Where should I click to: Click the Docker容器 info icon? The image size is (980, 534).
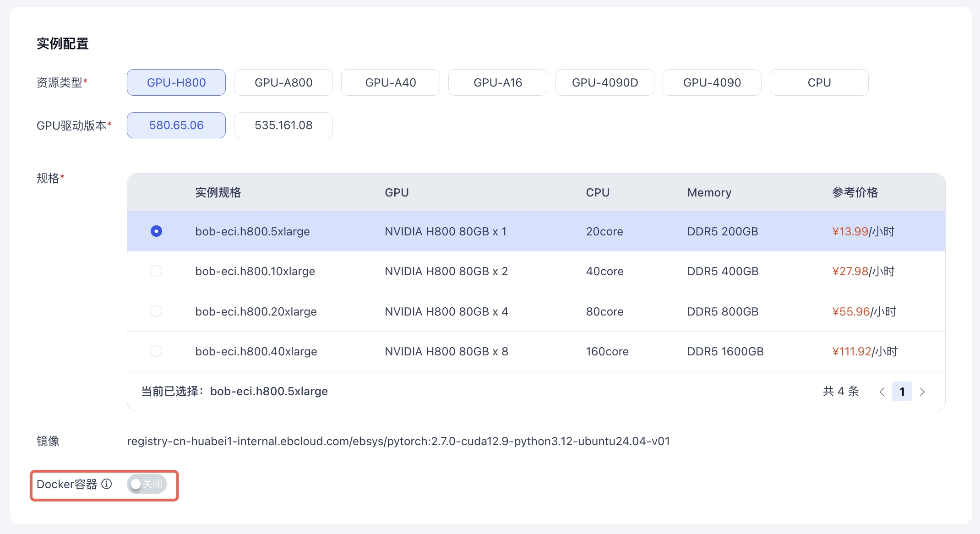click(107, 484)
